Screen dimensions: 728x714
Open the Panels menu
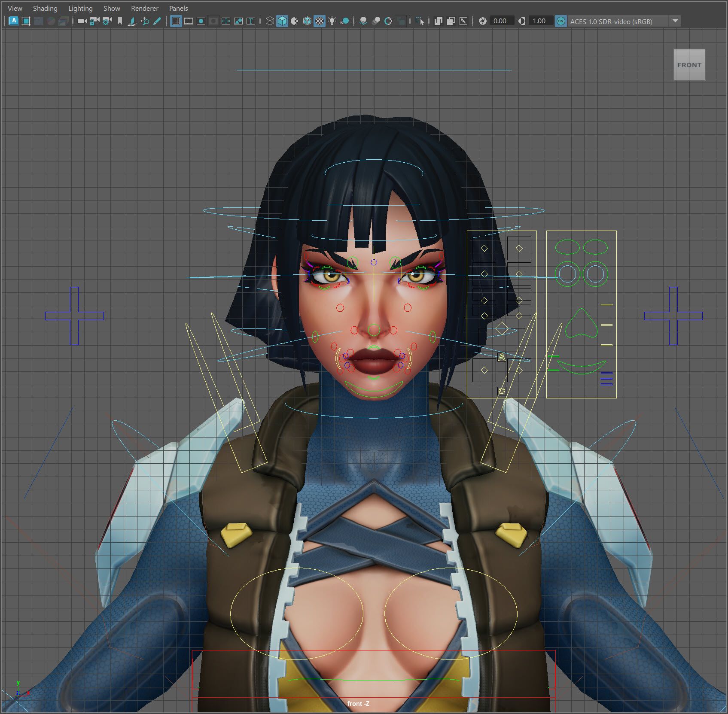(178, 8)
